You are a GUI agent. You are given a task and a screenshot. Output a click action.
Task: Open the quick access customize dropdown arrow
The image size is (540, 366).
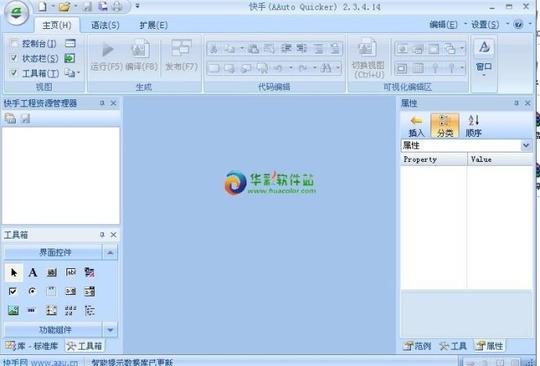pyautogui.click(x=137, y=6)
